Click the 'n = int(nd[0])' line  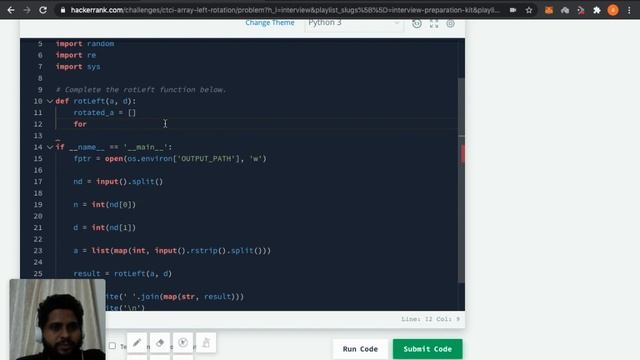[104, 204]
